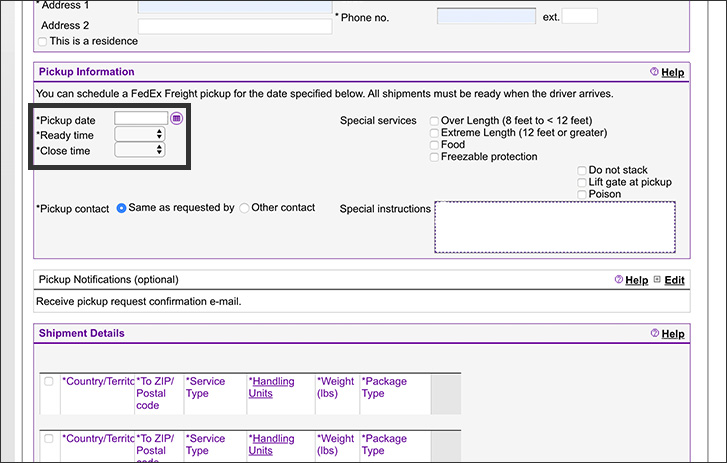Enable Over Length special service
This screenshot has height=463, width=727.
click(434, 121)
